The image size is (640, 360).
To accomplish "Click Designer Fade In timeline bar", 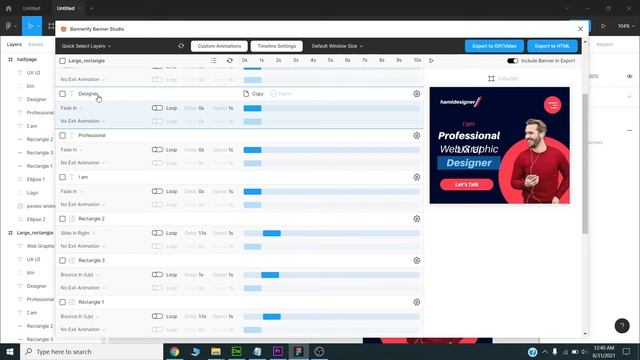I will 253,108.
